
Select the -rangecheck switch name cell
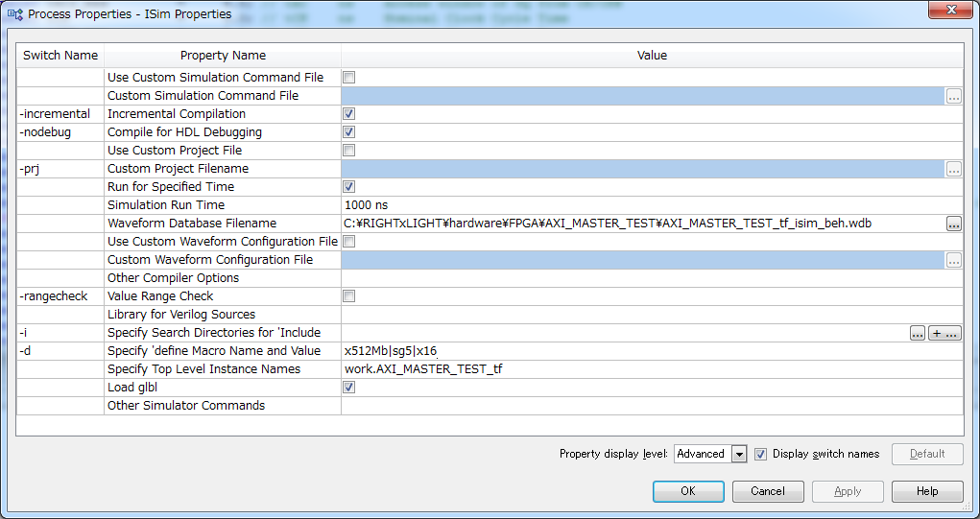click(x=60, y=296)
